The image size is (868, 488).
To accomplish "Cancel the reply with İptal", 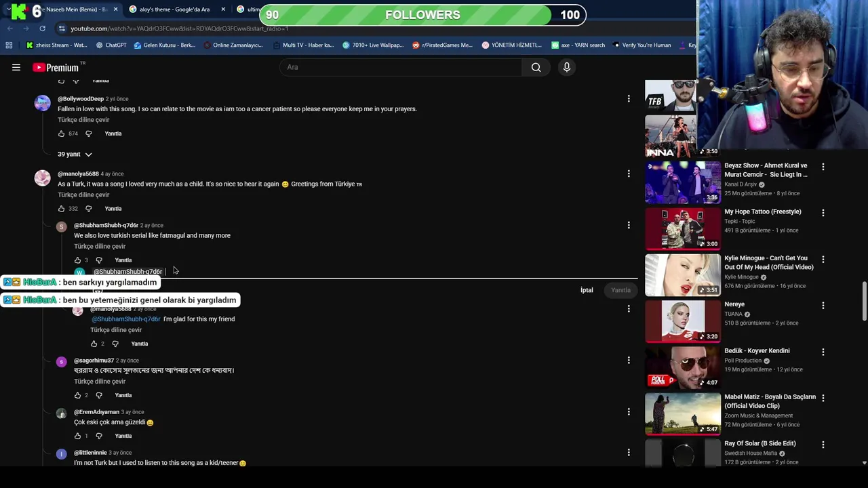I will click(x=587, y=290).
